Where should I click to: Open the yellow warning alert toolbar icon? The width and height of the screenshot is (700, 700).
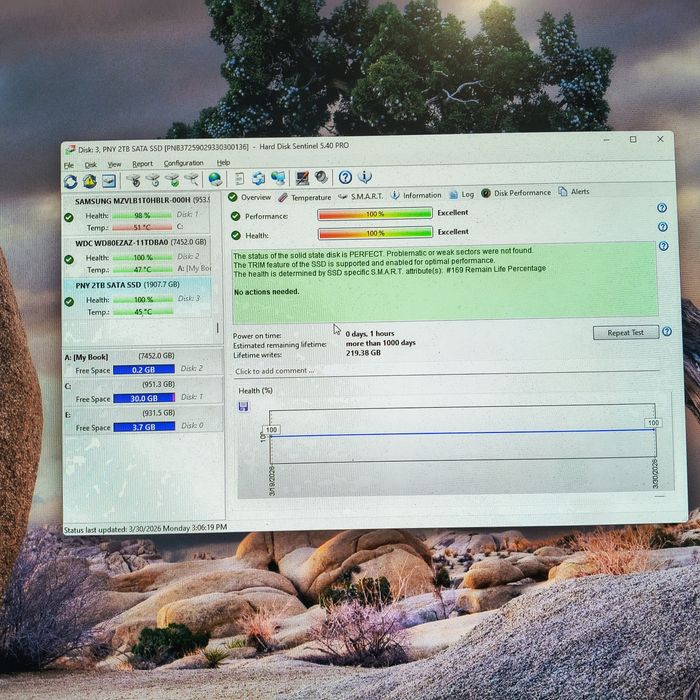pyautogui.click(x=90, y=181)
